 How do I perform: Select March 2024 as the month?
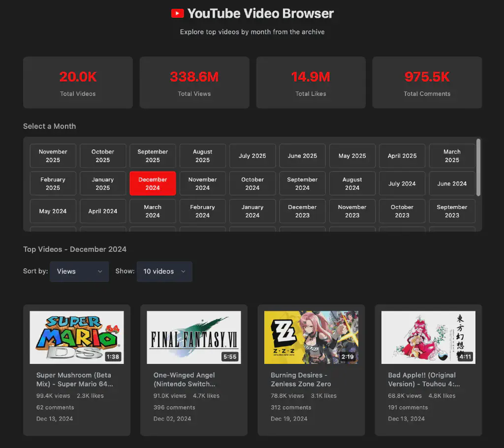pos(153,211)
